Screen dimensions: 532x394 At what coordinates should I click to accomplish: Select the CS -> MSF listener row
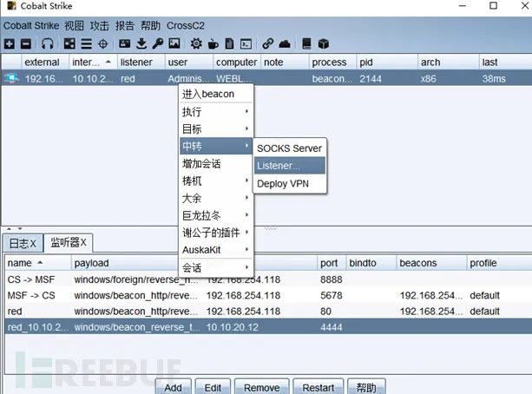(x=268, y=279)
